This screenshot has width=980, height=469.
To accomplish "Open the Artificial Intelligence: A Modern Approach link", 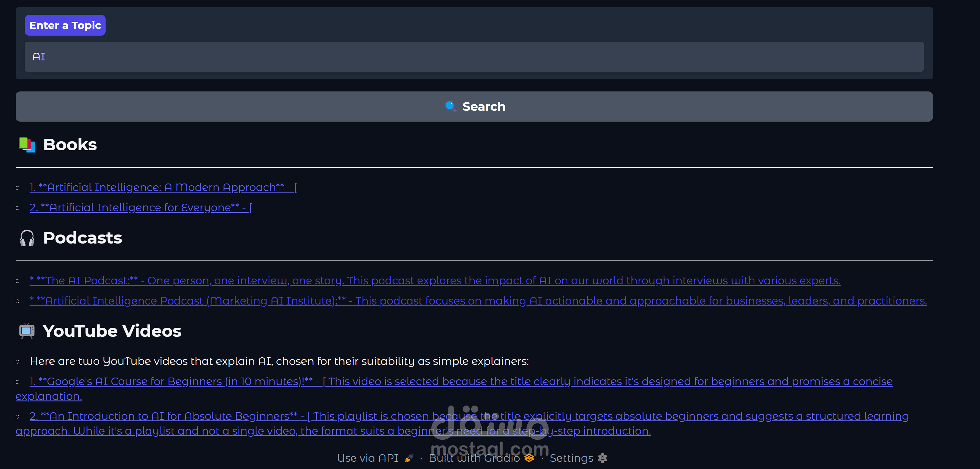I will 164,187.
